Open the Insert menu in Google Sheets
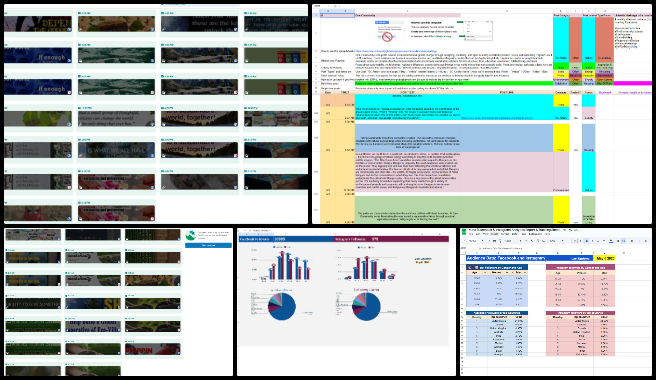The width and height of the screenshot is (656, 380). pos(495,234)
